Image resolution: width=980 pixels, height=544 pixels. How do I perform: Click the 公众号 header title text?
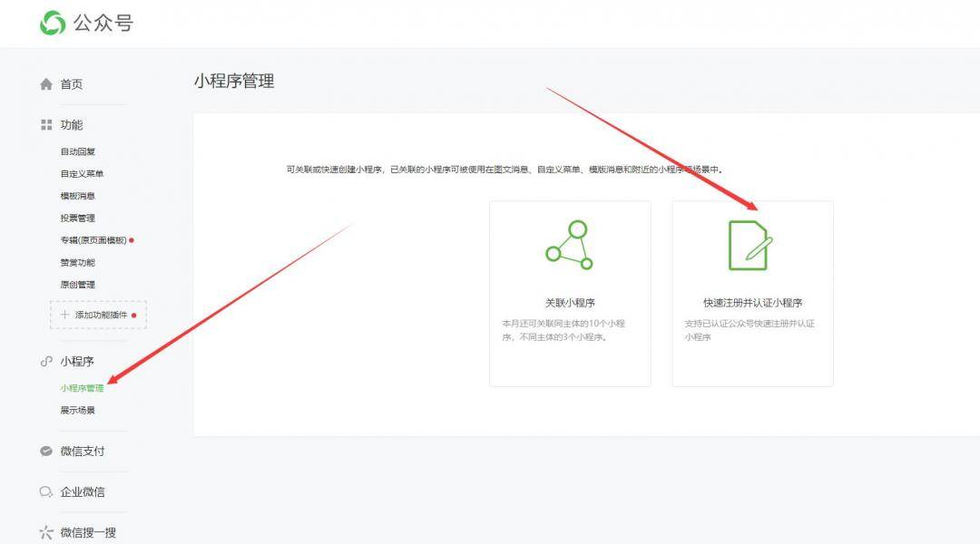coord(103,23)
